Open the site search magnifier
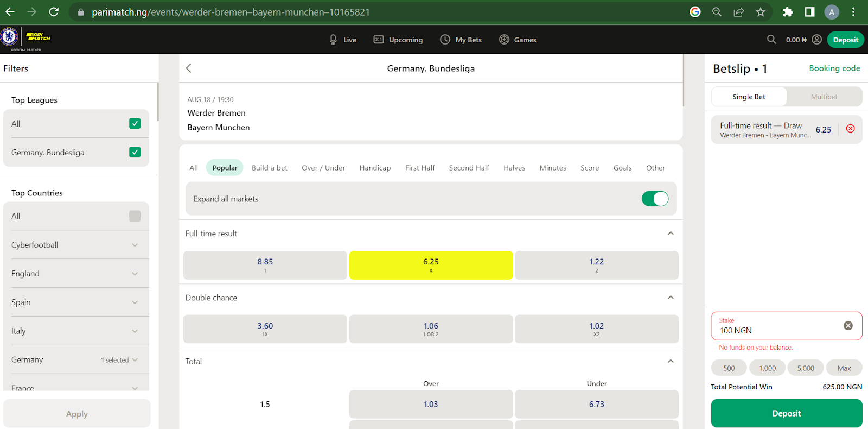Screen dimensions: 868x429 [x=771, y=39]
